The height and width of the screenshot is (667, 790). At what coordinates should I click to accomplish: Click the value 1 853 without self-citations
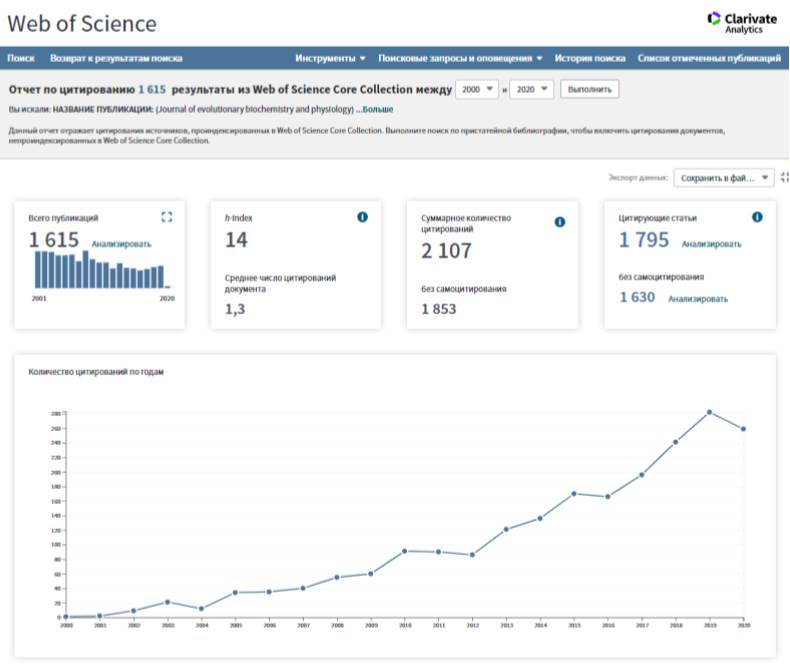click(438, 309)
